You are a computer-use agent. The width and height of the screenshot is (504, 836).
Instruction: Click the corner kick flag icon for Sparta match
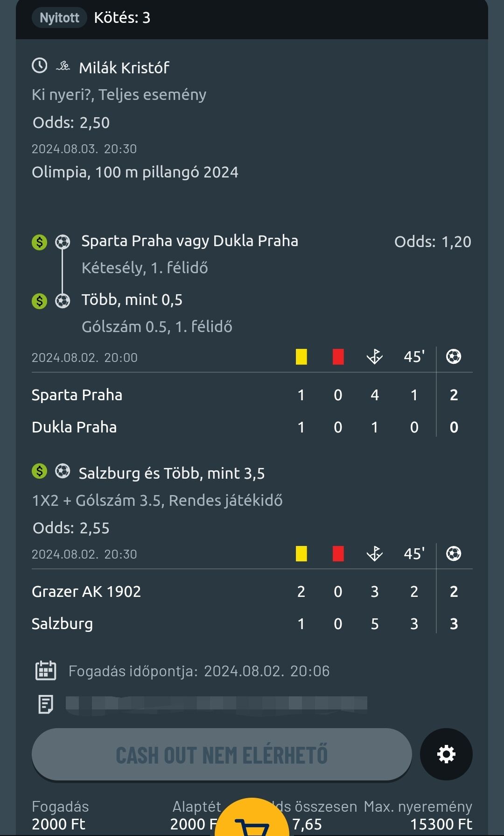[x=374, y=357]
